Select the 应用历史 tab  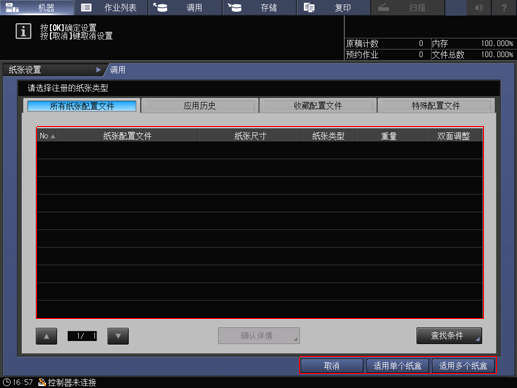pyautogui.click(x=200, y=106)
